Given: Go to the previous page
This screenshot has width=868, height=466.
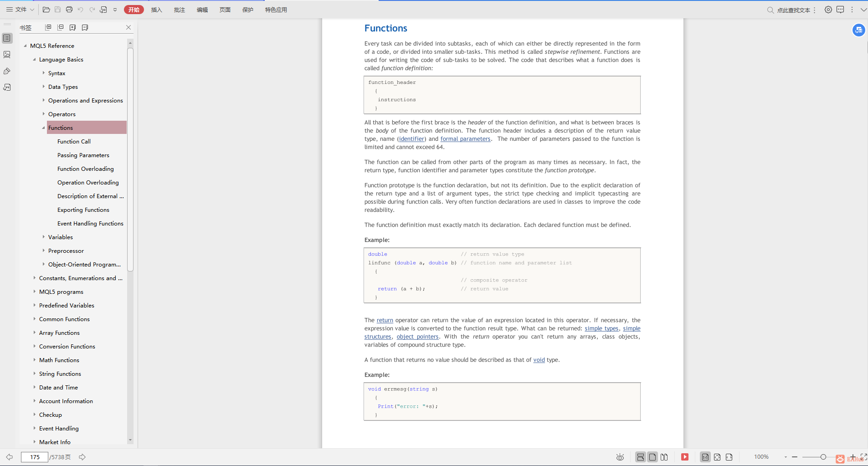Looking at the screenshot, I should click(9, 457).
